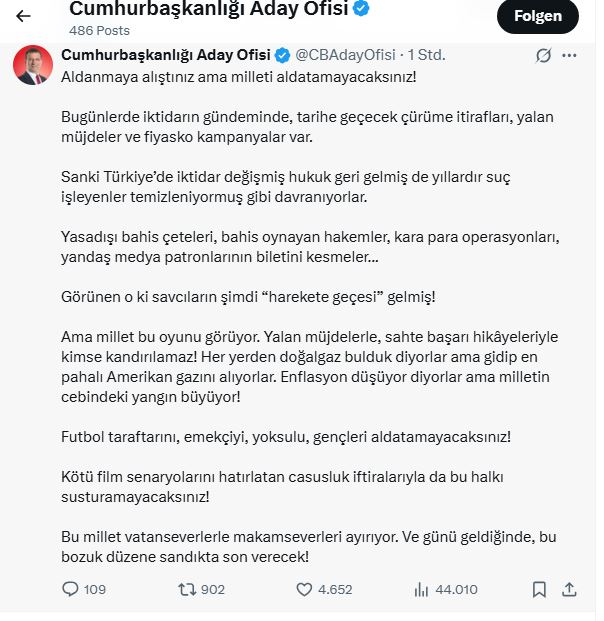Click the @CBAdayOfisi handle link
Screen dimensions: 604x621
tap(347, 54)
